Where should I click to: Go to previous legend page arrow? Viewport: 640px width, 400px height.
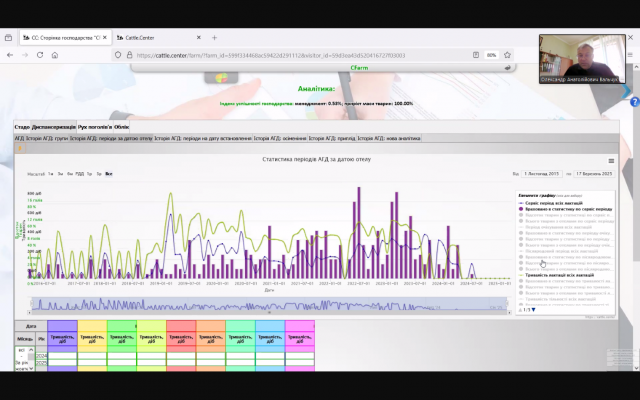point(520,310)
